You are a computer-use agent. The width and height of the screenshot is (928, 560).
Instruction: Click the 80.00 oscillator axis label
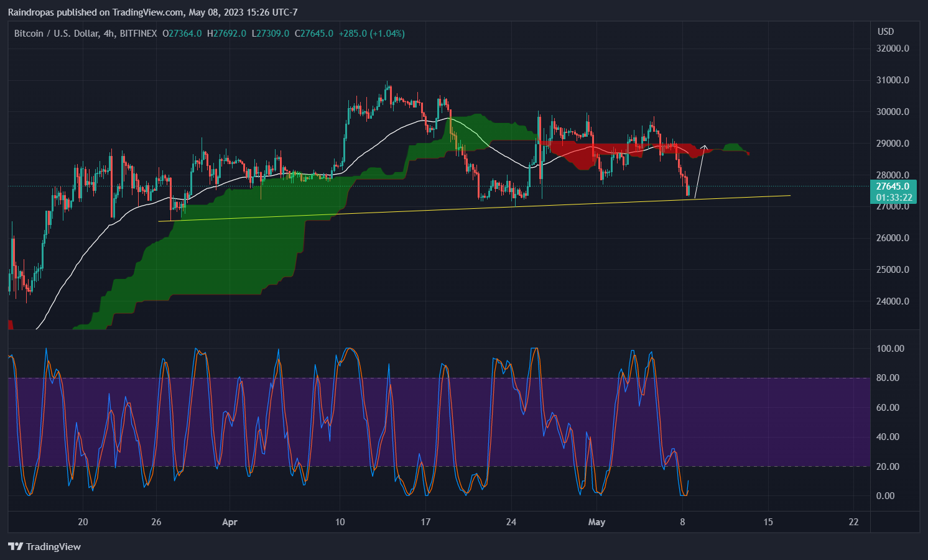(x=888, y=378)
